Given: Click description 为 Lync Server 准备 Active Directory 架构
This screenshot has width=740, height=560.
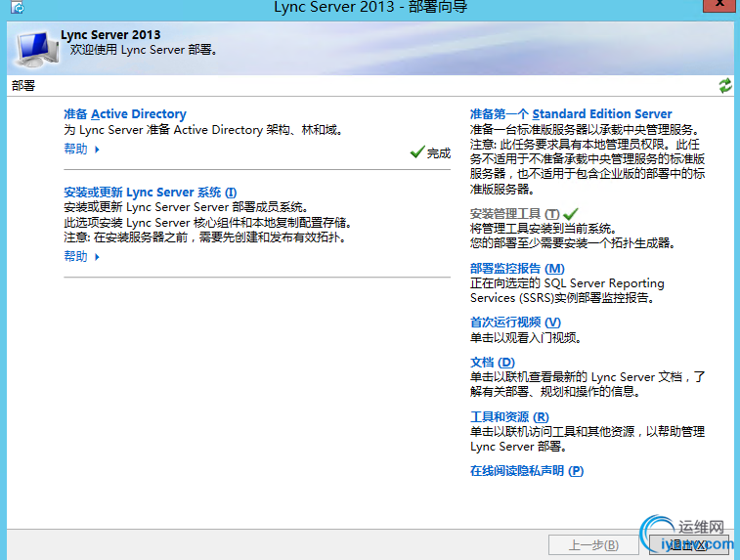Looking at the screenshot, I should tap(203, 130).
